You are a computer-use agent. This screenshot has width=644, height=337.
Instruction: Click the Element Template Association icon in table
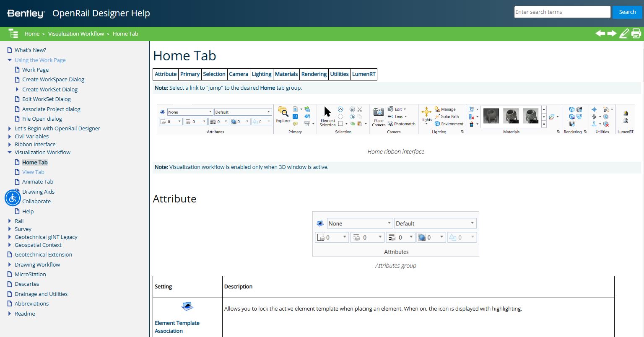coord(187,306)
